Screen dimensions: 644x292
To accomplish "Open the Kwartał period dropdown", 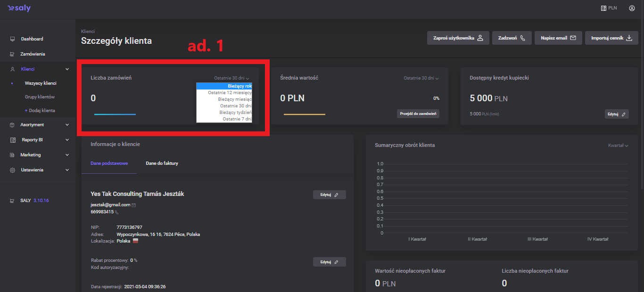I will click(618, 146).
